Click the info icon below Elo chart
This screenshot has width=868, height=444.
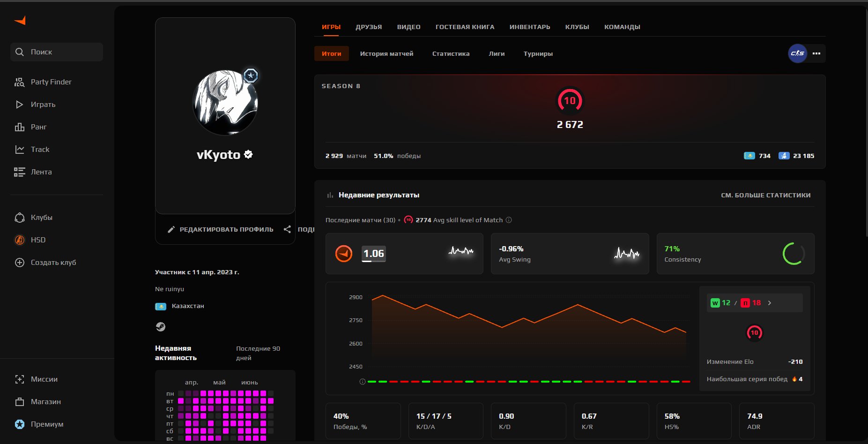(x=362, y=382)
